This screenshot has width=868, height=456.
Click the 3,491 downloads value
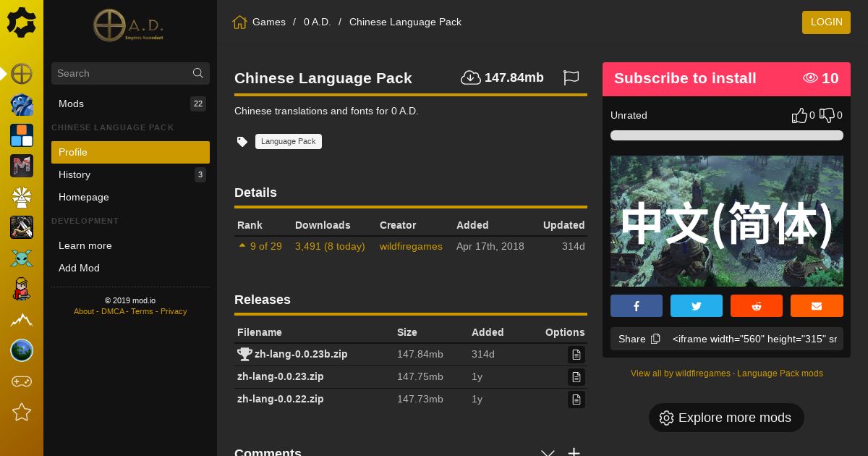pyautogui.click(x=330, y=246)
